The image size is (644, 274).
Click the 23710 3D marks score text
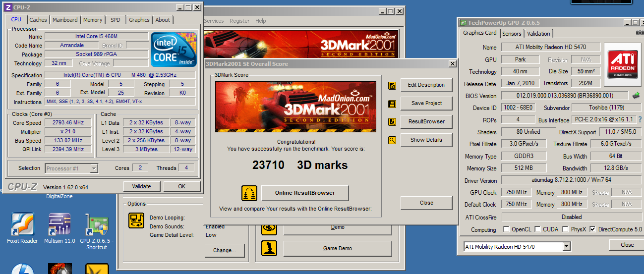click(x=300, y=165)
